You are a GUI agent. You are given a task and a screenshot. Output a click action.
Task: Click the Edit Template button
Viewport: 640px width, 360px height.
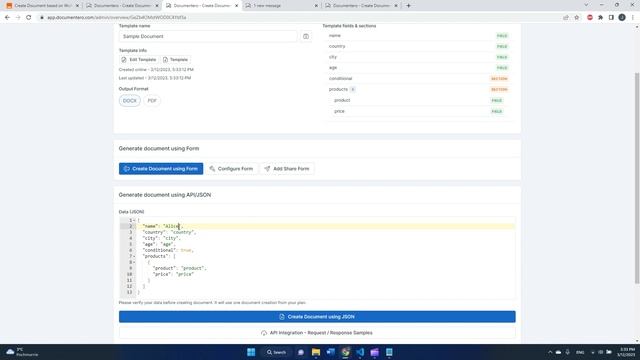pos(139,60)
